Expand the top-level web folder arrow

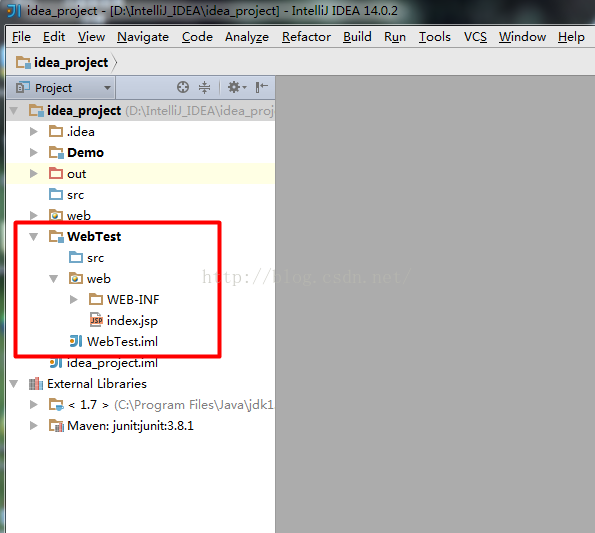pos(34,215)
